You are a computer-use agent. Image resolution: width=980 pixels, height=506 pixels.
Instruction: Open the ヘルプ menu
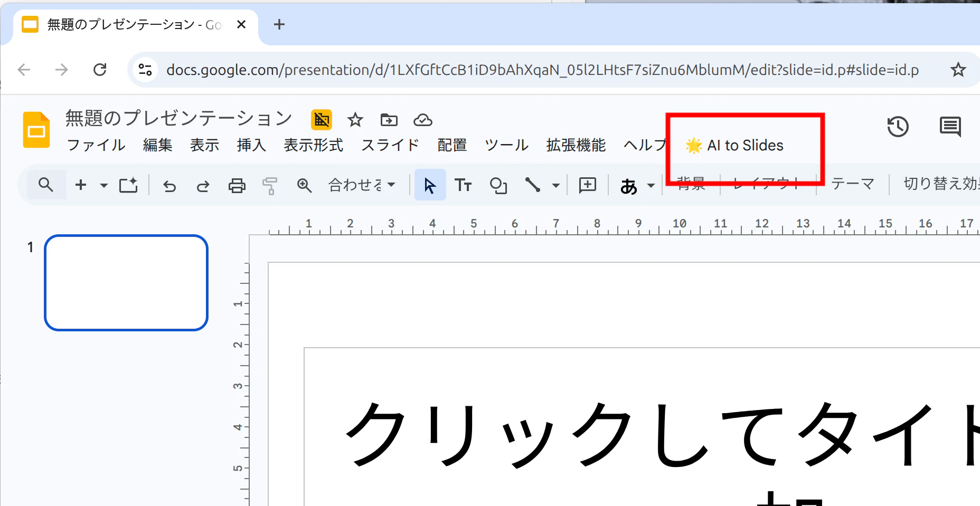click(645, 145)
